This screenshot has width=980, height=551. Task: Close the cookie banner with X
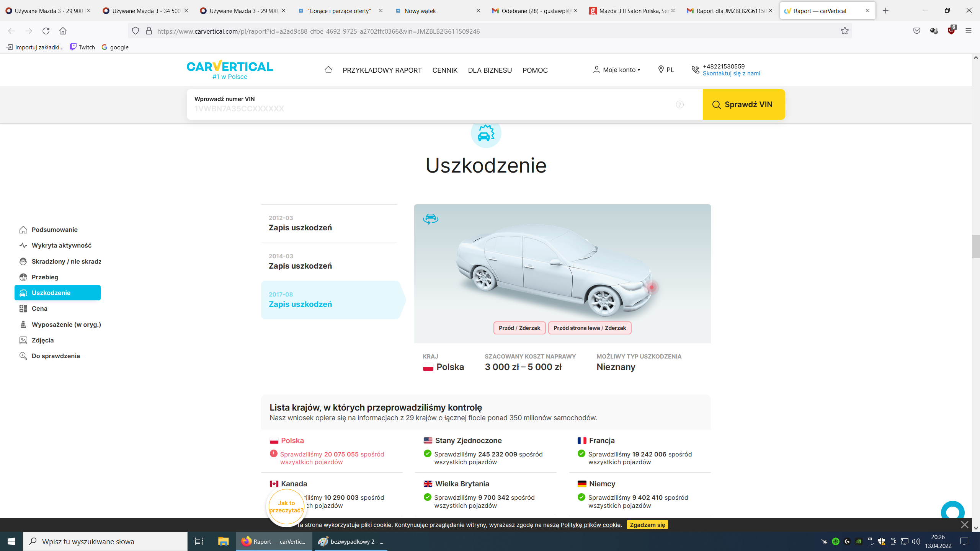[964, 525]
